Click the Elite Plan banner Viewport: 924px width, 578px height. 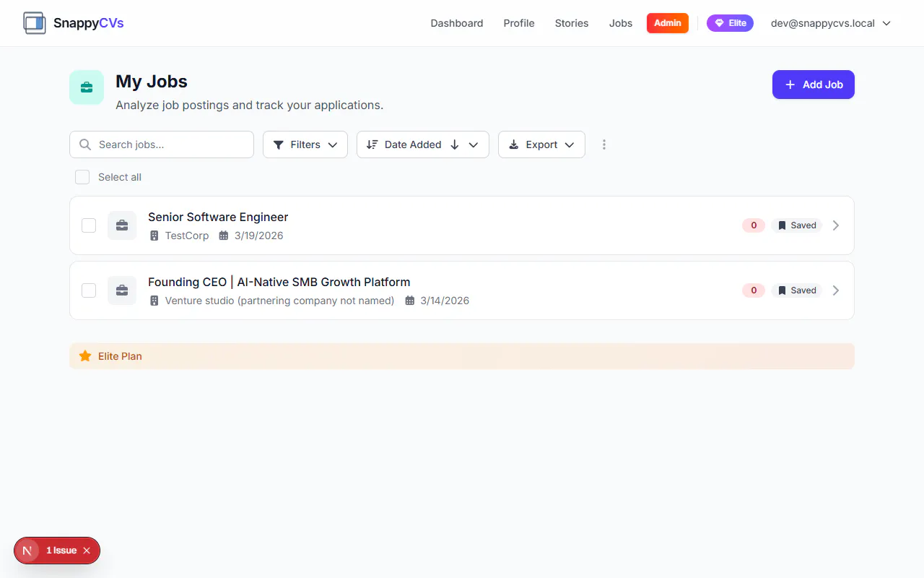[462, 356]
